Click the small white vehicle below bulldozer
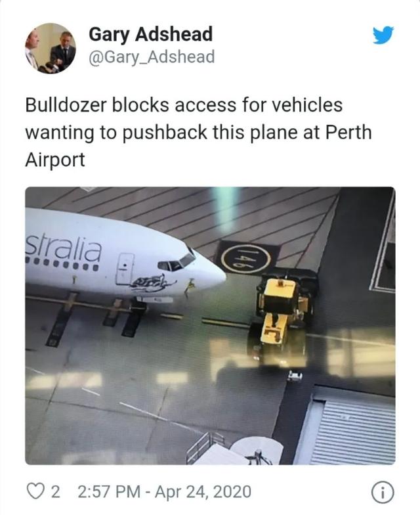The height and width of the screenshot is (515, 420). [x=295, y=376]
